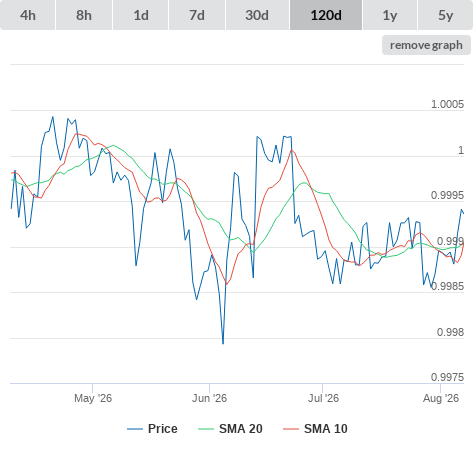Click the Aug '26 axis label
Viewport: 474px width, 455px height.
(x=441, y=398)
